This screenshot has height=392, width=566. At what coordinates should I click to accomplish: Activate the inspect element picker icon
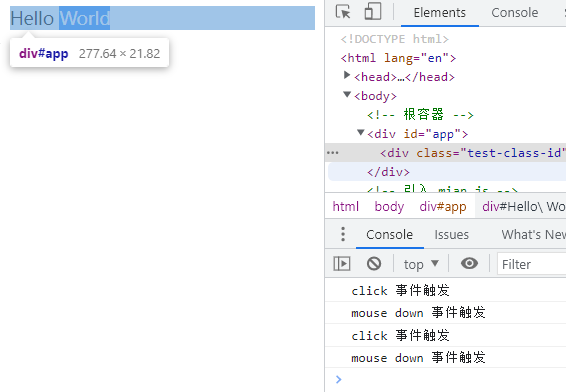point(343,12)
